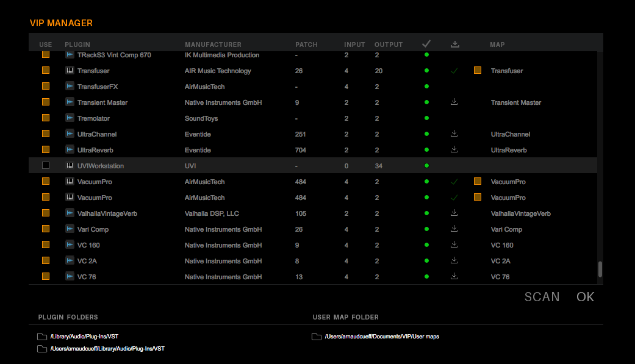Sort by the PATCH column header
The height and width of the screenshot is (364, 635).
[306, 45]
